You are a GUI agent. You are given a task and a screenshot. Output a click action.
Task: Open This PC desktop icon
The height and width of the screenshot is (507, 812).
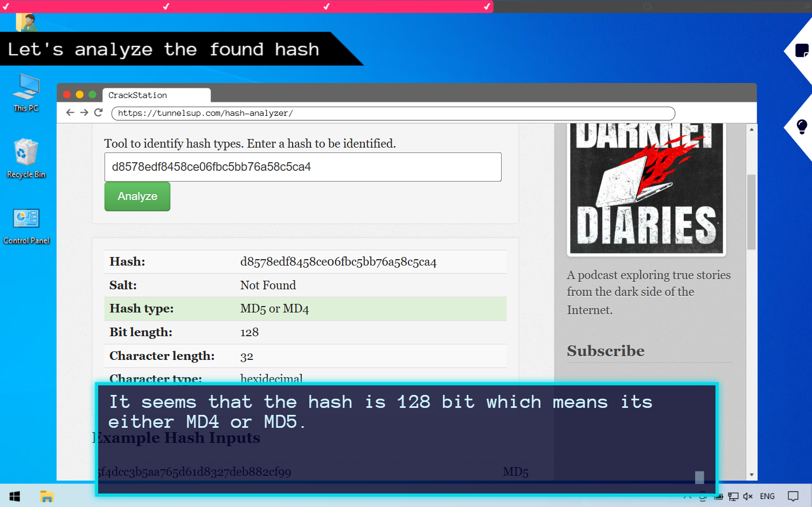point(26,93)
